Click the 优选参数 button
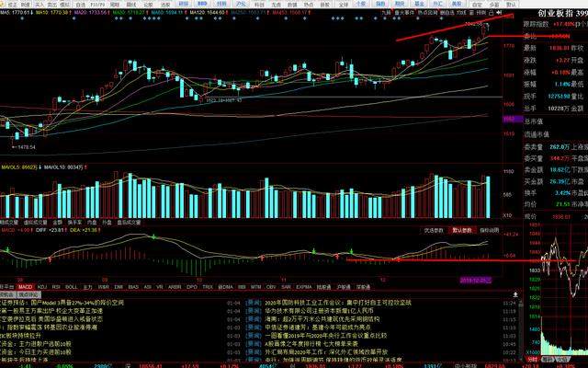Viewport: 588px width, 368px height. click(433, 230)
